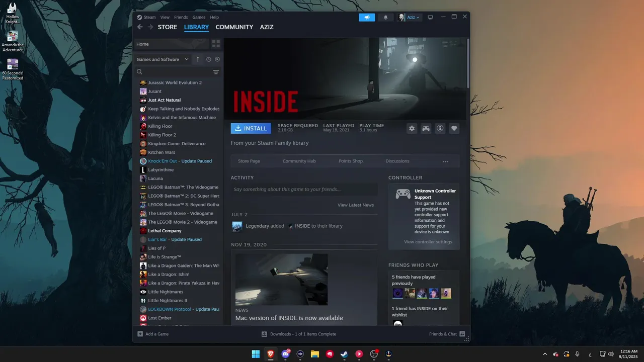This screenshot has width=644, height=362.
Task: Open File Explorer from the taskbar
Action: pyautogui.click(x=315, y=354)
